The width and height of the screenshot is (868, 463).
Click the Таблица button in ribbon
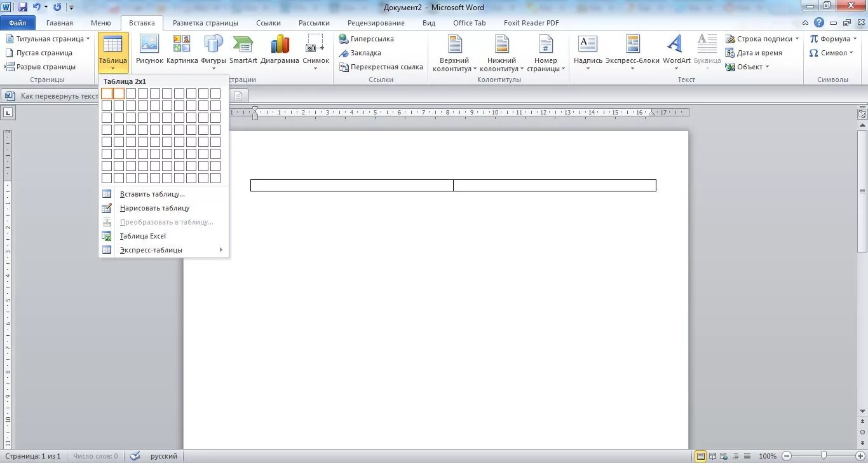(x=113, y=52)
